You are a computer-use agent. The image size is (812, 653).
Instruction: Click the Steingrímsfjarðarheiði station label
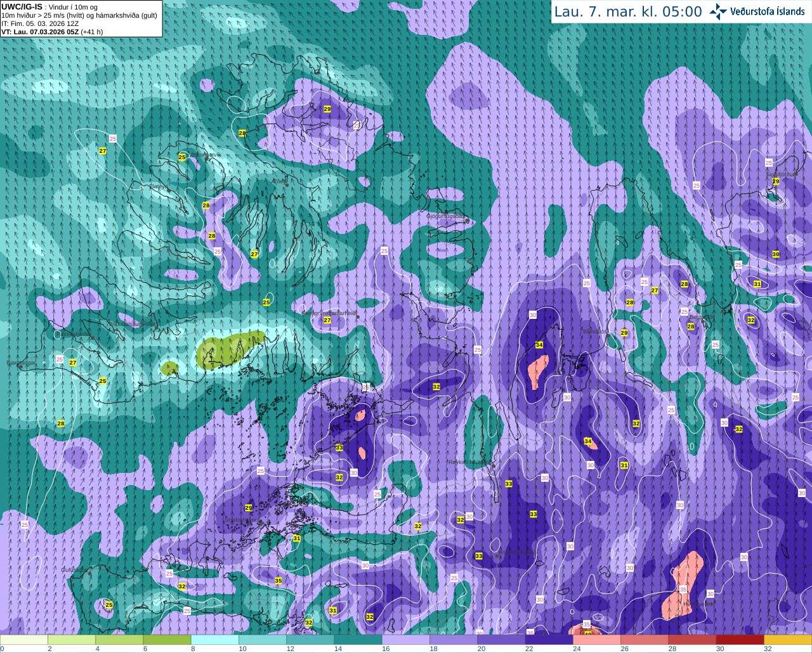329,313
